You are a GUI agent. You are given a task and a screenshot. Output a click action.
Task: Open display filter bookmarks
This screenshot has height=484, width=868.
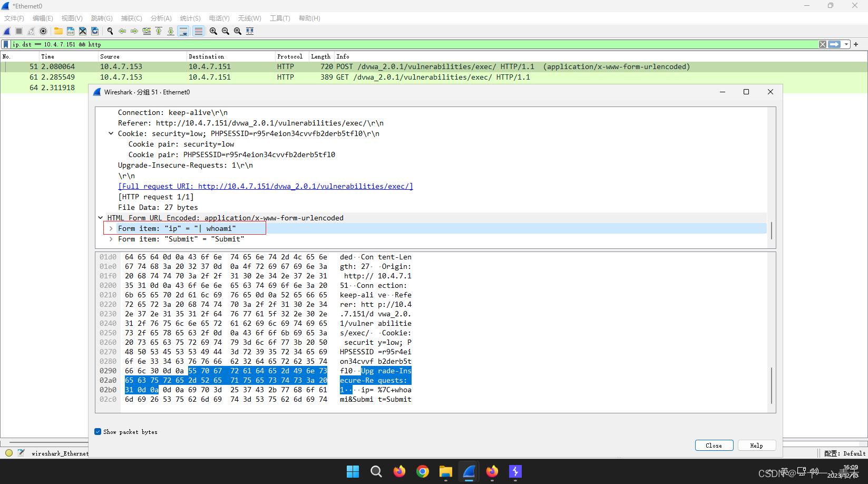6,44
